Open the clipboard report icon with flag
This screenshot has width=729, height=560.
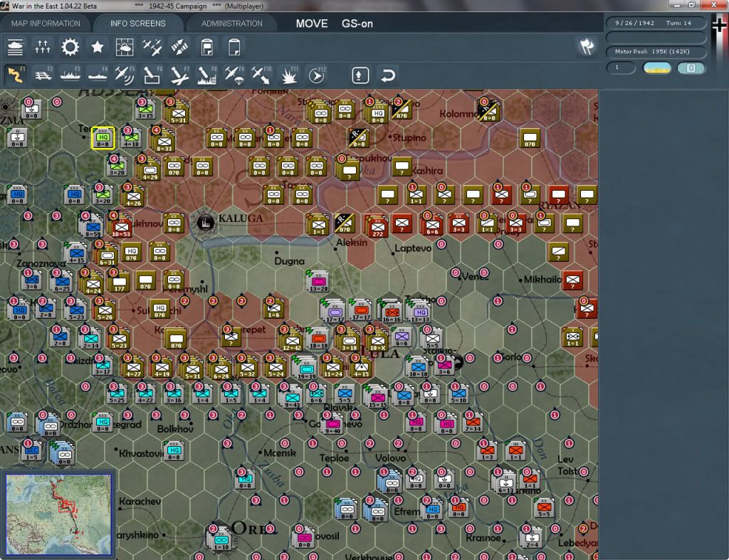pos(207,47)
